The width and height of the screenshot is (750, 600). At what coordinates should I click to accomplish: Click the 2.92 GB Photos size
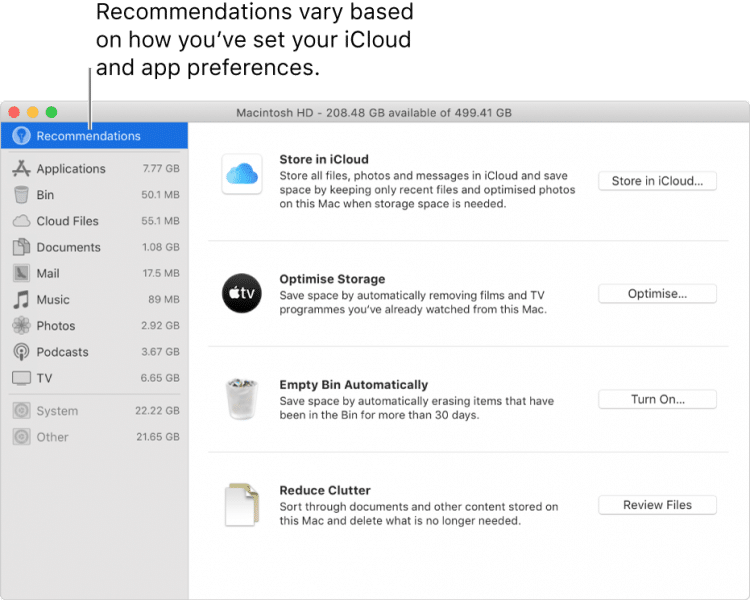pos(160,326)
